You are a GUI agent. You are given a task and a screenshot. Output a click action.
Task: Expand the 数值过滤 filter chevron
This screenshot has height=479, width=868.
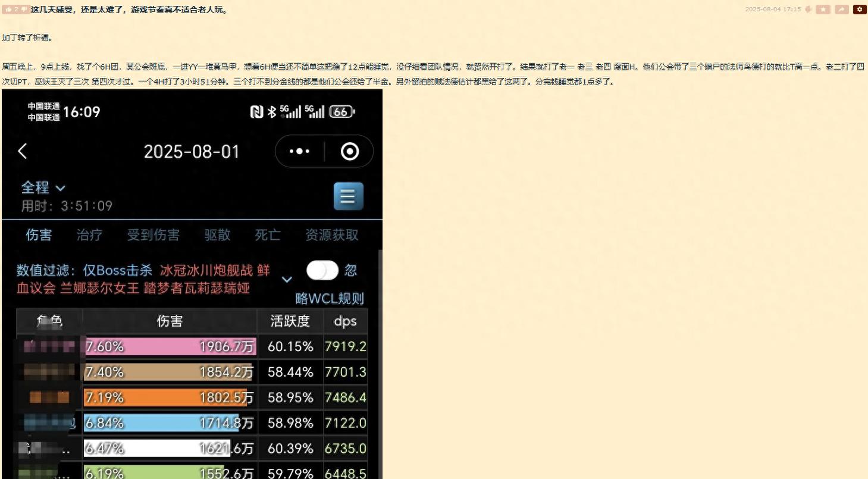point(287,280)
